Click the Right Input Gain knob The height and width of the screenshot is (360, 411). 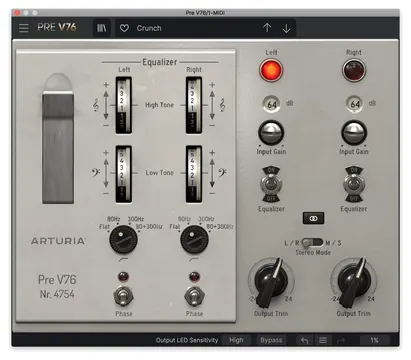click(x=354, y=133)
